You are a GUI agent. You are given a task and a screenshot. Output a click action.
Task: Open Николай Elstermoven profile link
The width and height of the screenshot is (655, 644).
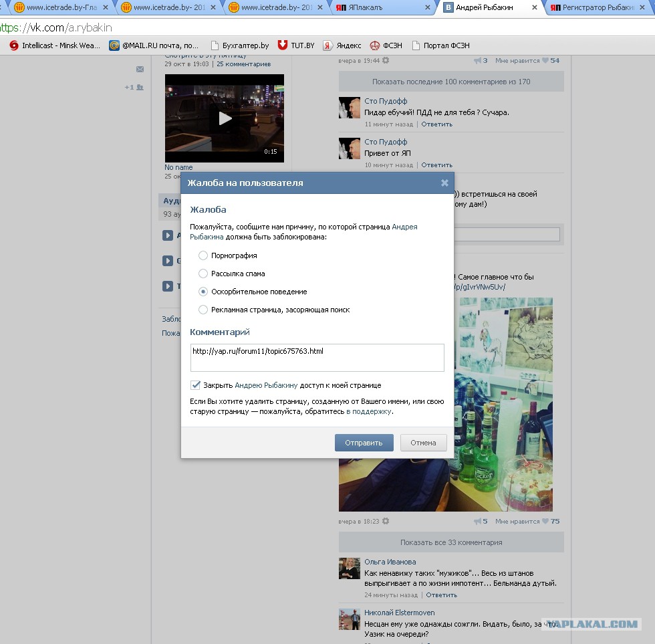(400, 613)
